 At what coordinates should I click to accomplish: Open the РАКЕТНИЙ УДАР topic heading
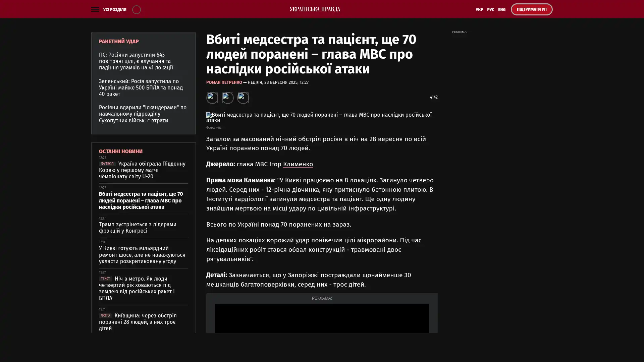pos(119,42)
